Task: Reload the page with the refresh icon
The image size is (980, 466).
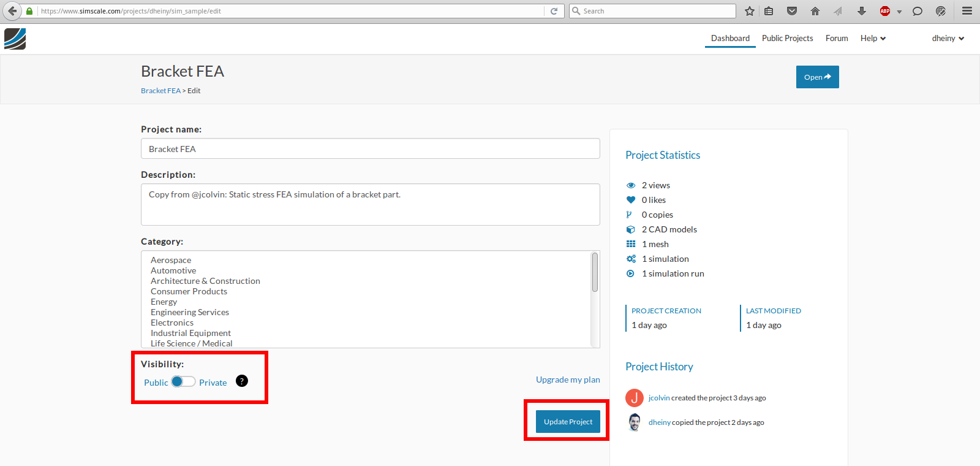Action: (x=554, y=11)
